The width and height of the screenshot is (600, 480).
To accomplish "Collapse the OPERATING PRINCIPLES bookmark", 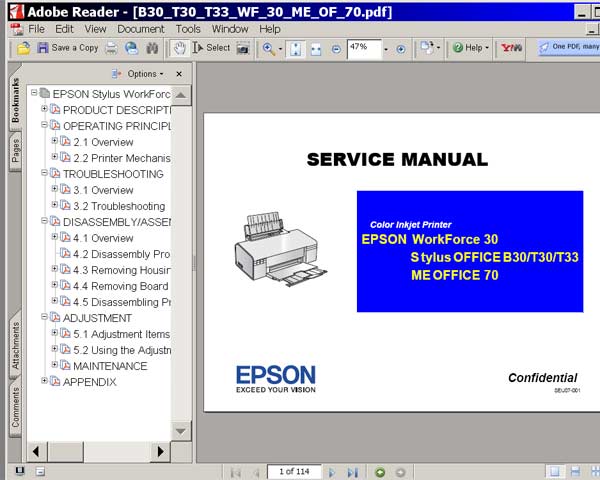I will [44, 125].
